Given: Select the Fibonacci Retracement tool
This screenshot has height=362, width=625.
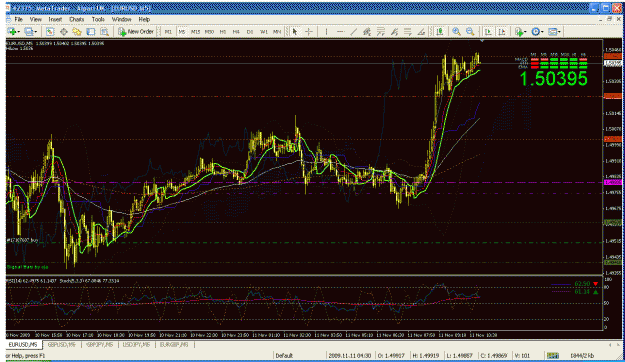Looking at the screenshot, I should (x=381, y=31).
